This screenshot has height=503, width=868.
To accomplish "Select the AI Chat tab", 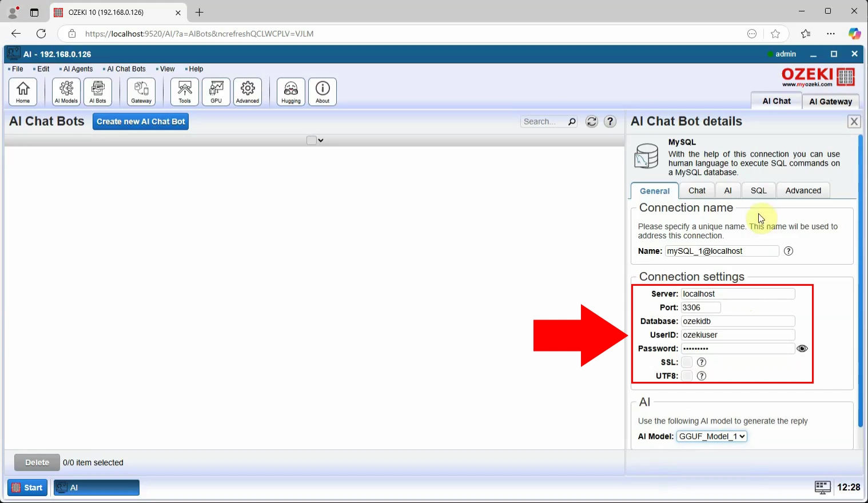I will point(777,101).
